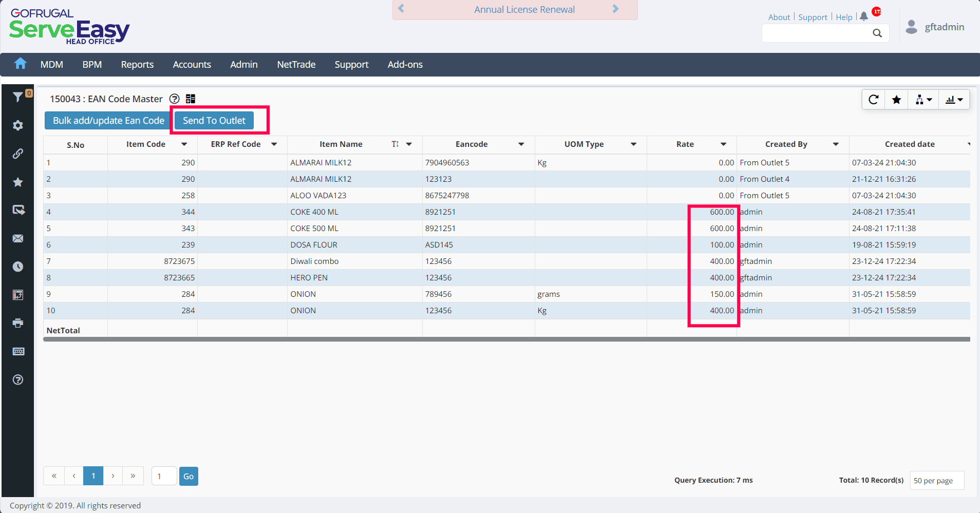Open the MDM menu
Image resolution: width=980 pixels, height=513 pixels.
52,65
